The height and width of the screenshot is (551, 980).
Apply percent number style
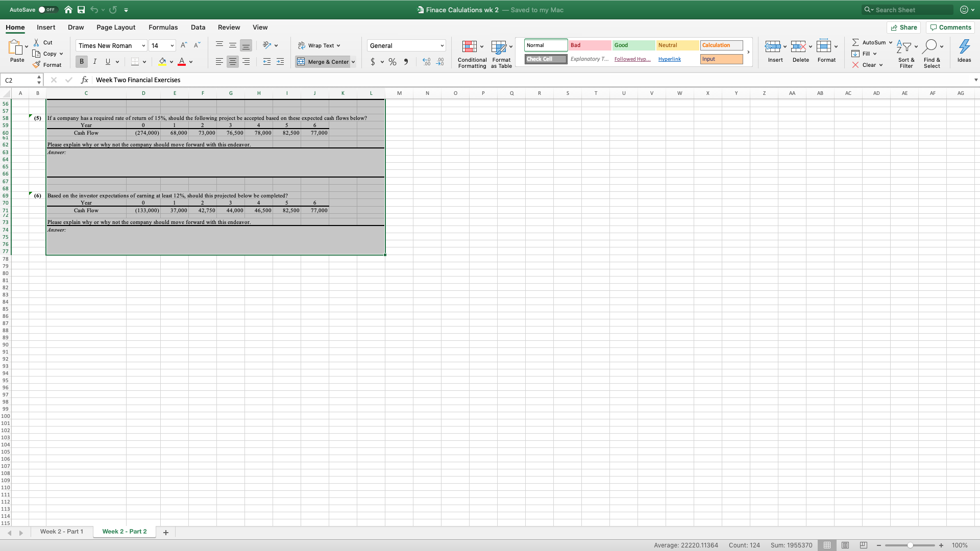coord(393,62)
